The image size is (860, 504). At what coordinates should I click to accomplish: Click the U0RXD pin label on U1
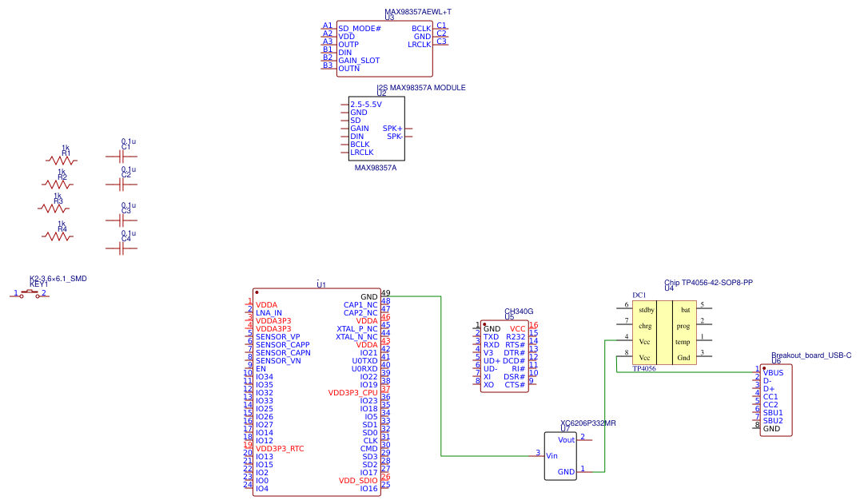364,369
